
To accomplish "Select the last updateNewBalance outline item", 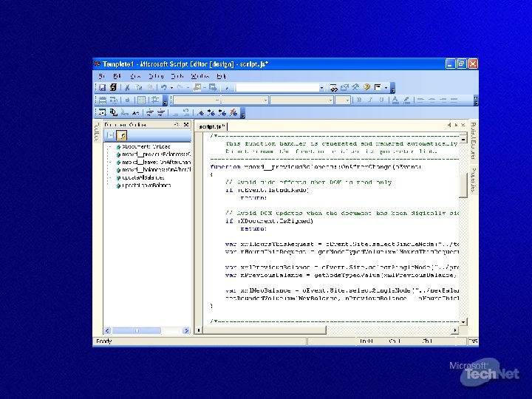I will [146, 185].
